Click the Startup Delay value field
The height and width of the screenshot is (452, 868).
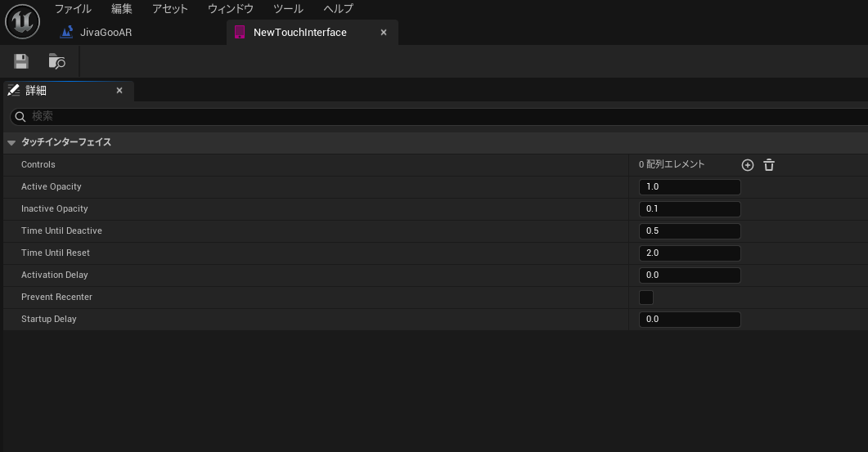(x=689, y=320)
